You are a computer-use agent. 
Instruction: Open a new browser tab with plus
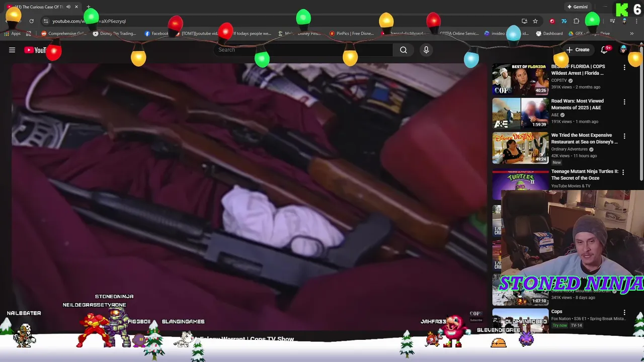tap(88, 7)
